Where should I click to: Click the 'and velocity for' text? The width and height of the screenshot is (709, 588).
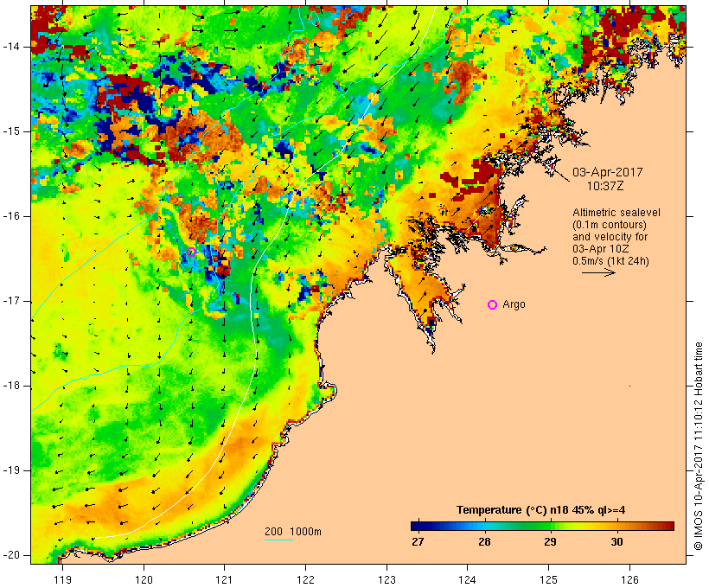click(x=610, y=237)
